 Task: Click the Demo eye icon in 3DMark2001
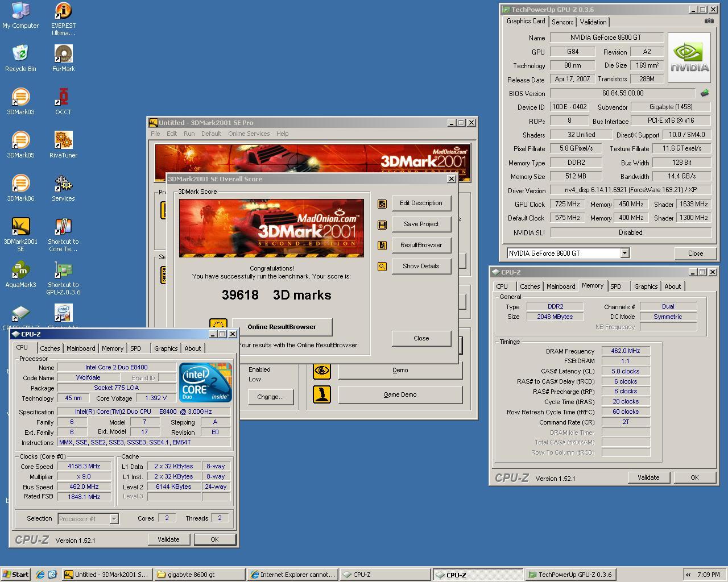click(322, 371)
